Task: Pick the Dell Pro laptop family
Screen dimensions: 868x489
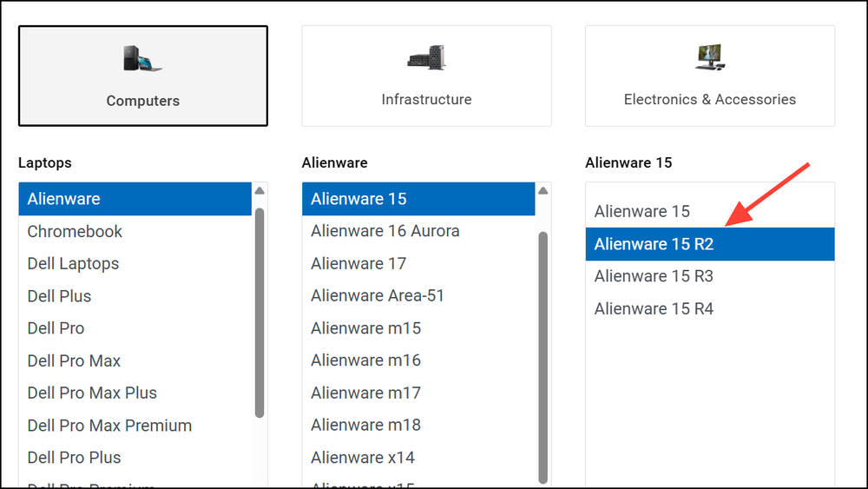Action: [135, 328]
